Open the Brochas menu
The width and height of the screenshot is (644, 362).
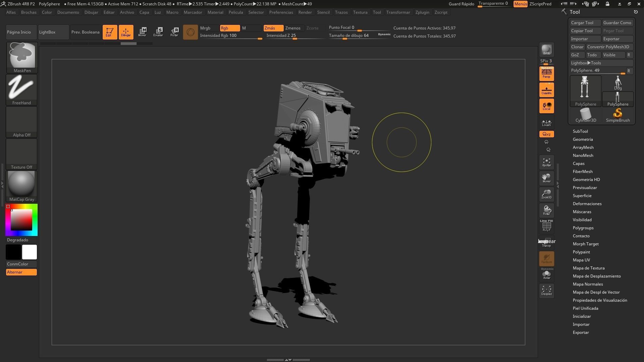click(29, 12)
